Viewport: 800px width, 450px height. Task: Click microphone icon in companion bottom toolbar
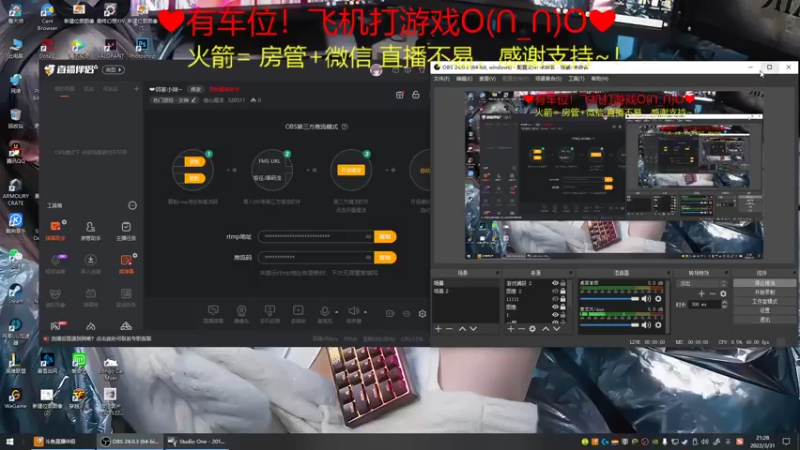(324, 311)
